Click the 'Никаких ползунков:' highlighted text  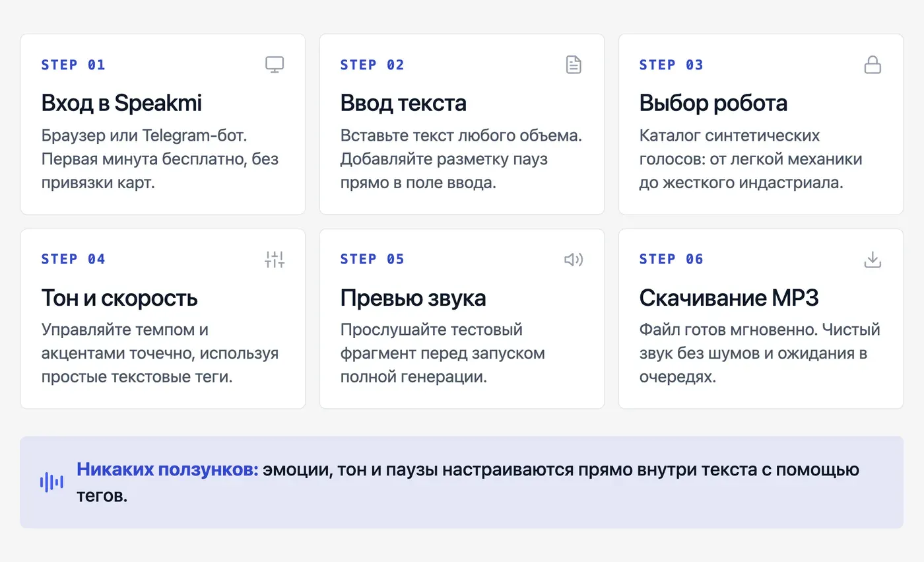(168, 470)
